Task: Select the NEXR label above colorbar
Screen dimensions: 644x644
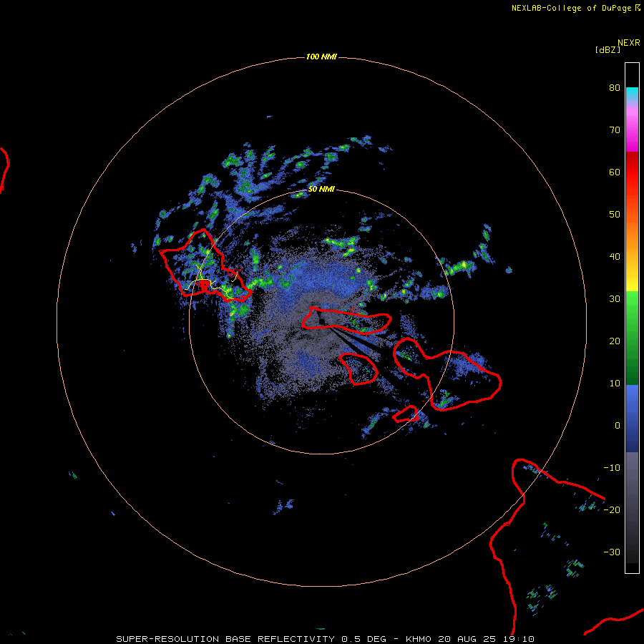Action: point(628,43)
